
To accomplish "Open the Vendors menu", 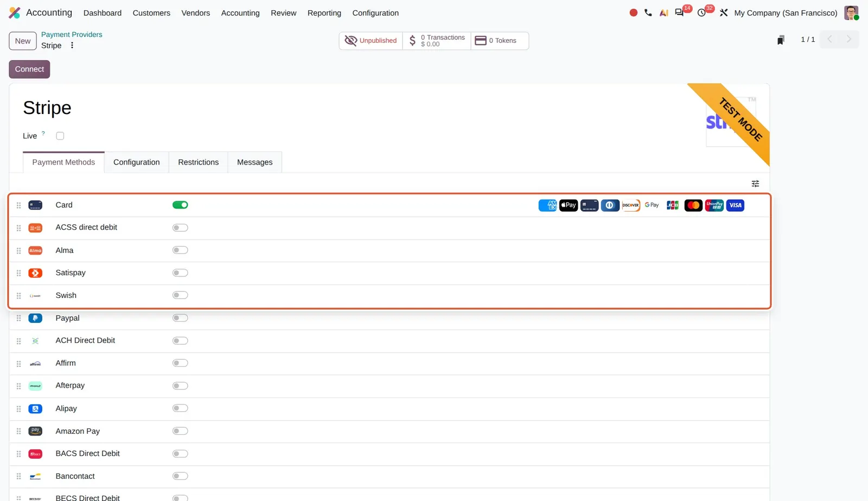I will click(x=195, y=13).
